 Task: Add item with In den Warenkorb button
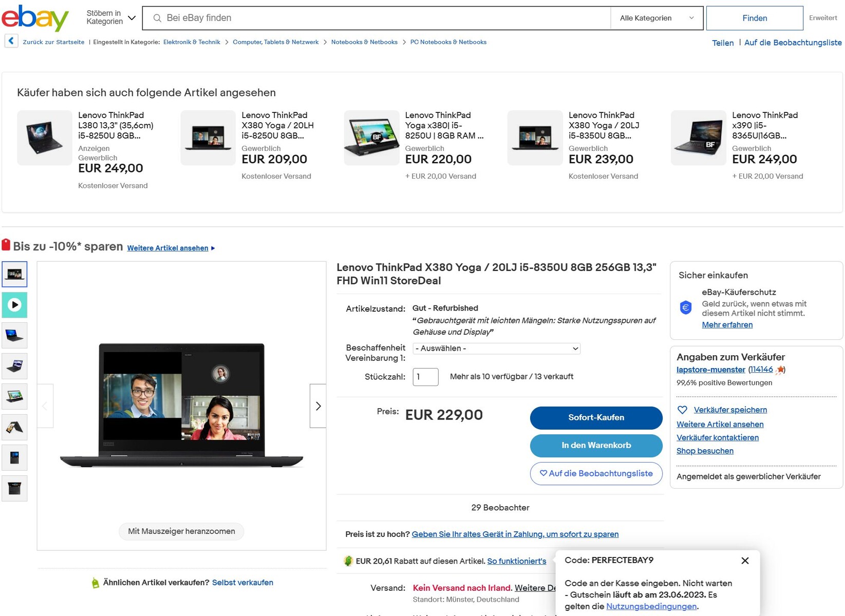coord(596,446)
